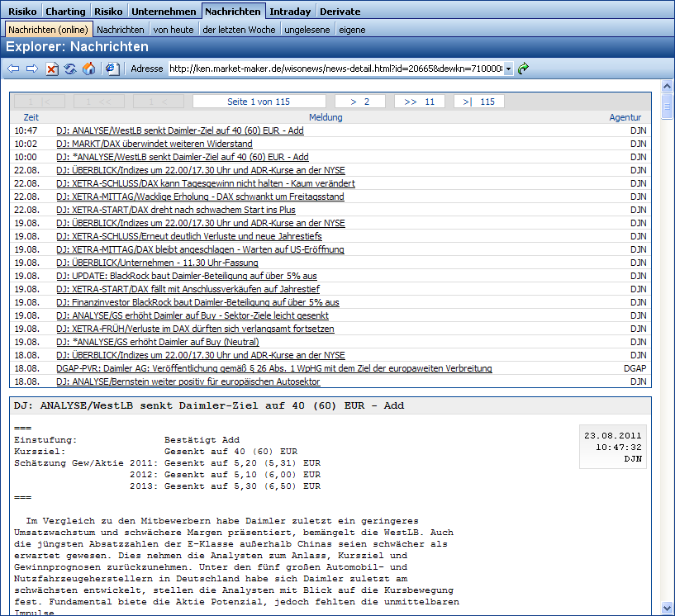The image size is (675, 616).
Task: Switch to the Charting tab
Action: pos(65,12)
